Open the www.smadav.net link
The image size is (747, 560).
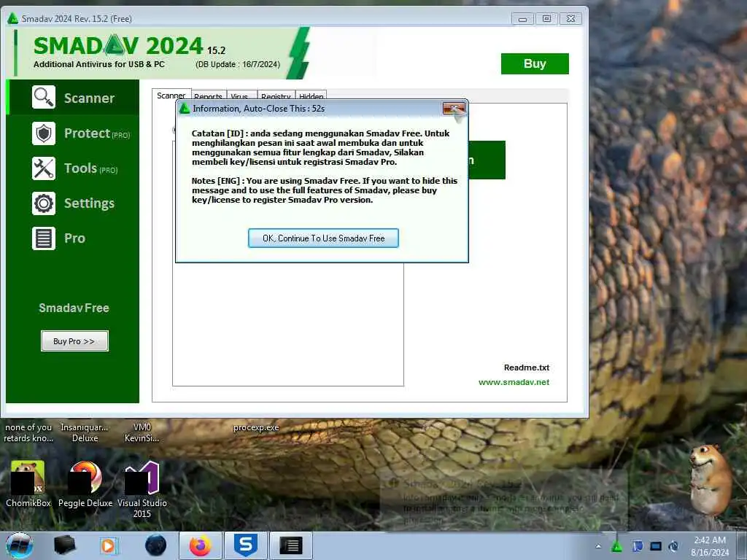(x=514, y=382)
